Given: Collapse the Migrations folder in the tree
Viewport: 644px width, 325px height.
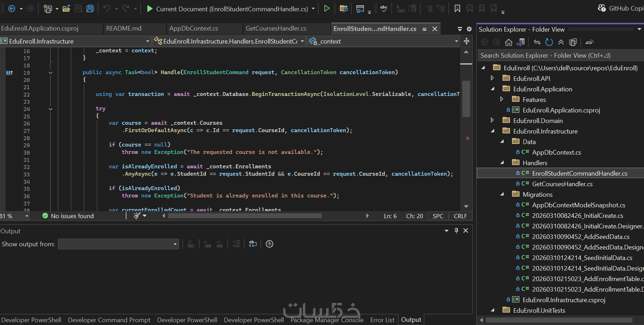Looking at the screenshot, I should (x=502, y=194).
